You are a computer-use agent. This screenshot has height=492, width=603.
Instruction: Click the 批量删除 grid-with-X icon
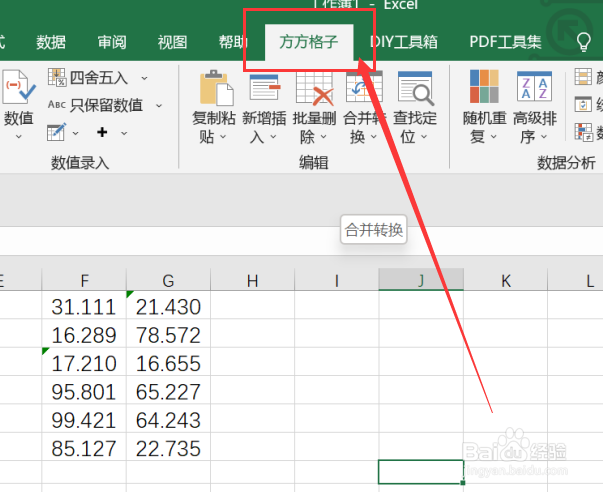click(315, 88)
